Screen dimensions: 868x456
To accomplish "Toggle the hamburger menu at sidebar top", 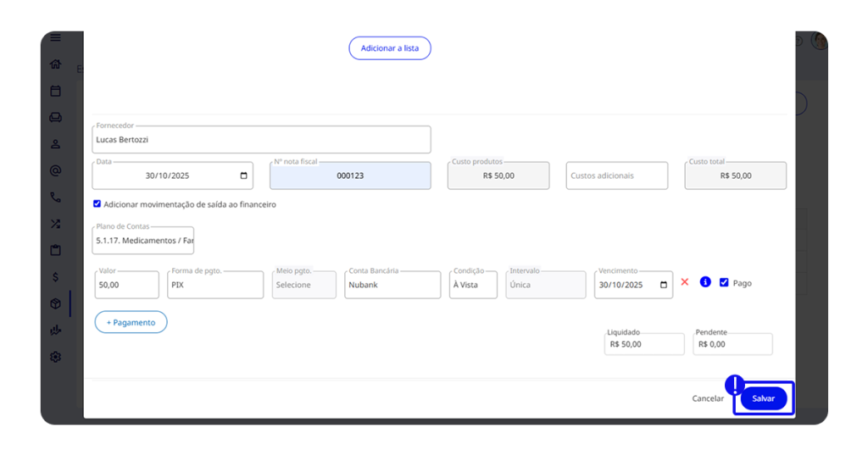I will (56, 38).
